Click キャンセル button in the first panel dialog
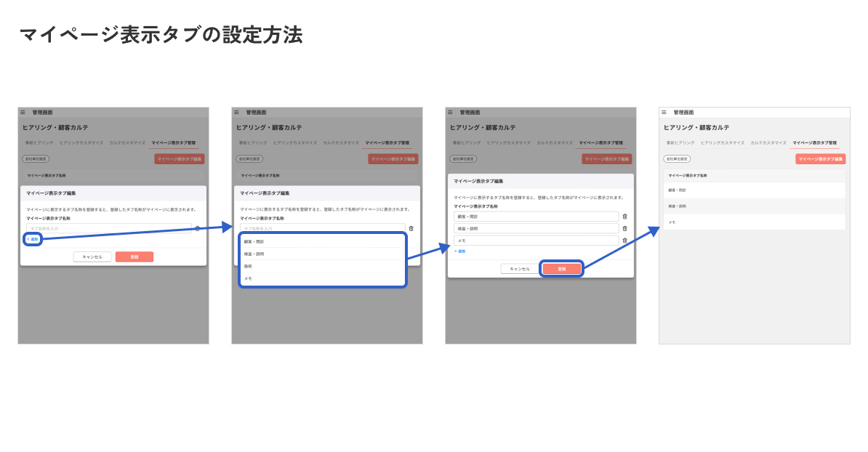Screen dimensions: 868x452 (x=92, y=257)
